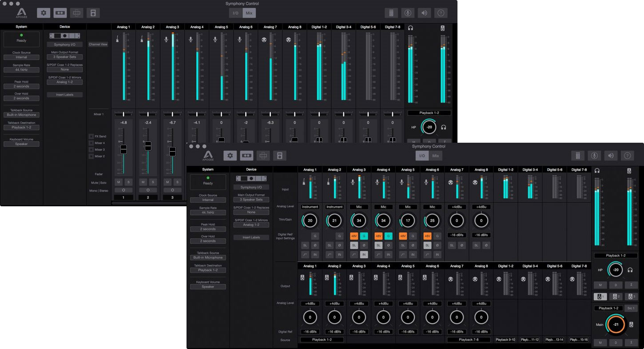Click the Analog 1 Trim/Gain knob
The image size is (644, 349).
click(310, 221)
